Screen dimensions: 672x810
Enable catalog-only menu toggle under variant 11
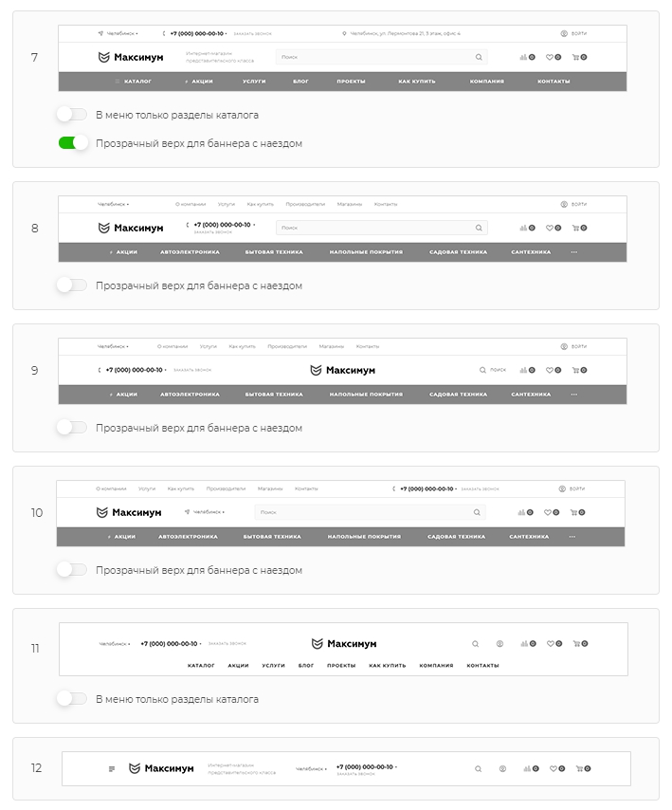(x=73, y=698)
